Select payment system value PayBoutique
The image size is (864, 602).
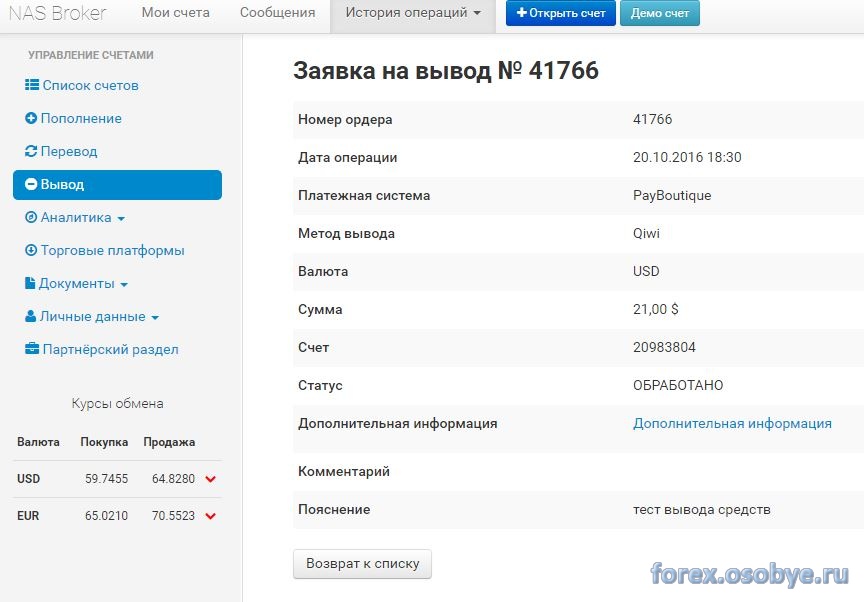(672, 196)
